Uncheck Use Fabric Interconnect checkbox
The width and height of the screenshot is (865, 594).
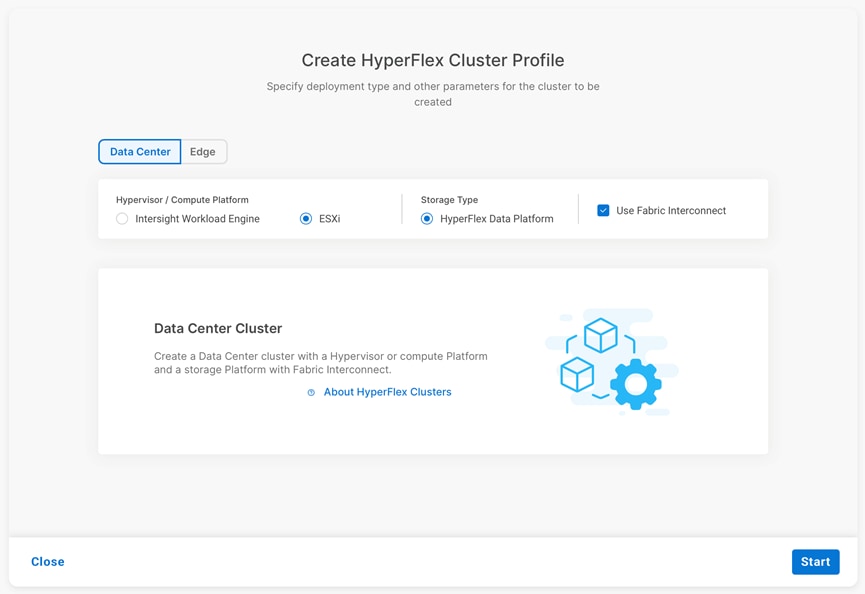(x=603, y=211)
